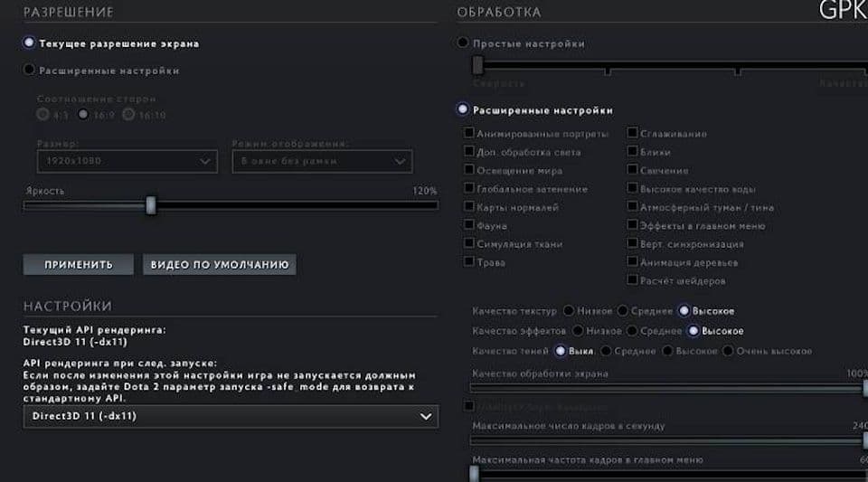This screenshot has width=868, height=482.
Task: Click the 'Применить' button
Action: 79,265
